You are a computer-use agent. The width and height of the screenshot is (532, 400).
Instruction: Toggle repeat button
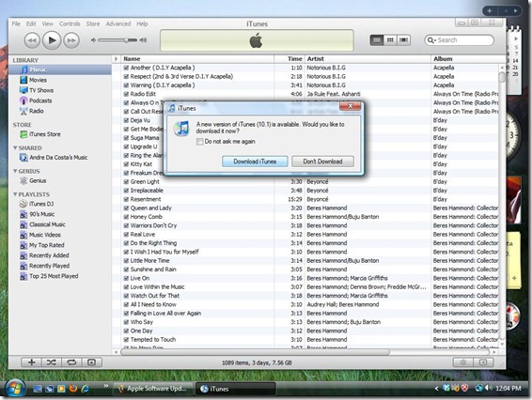point(71,362)
